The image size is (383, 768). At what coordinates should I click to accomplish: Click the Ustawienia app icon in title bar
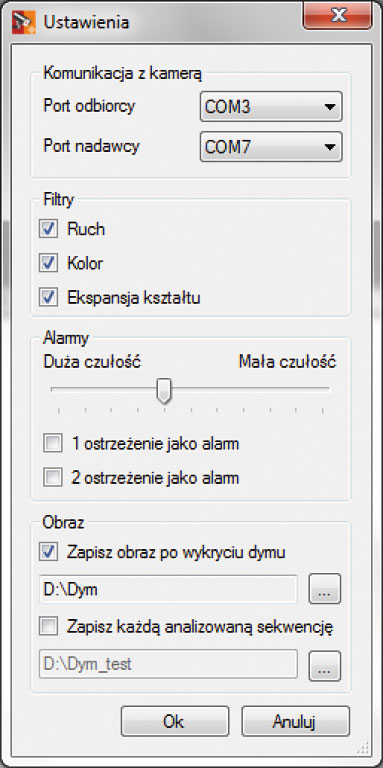24,22
